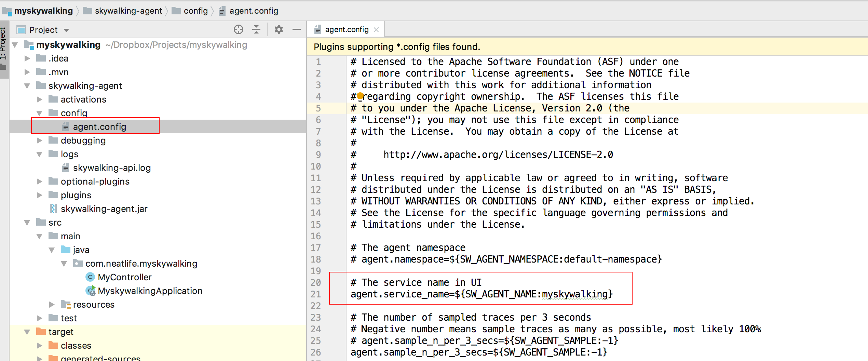
Task: Click the MyskywalkingApplication runnable class icon
Action: (91, 291)
